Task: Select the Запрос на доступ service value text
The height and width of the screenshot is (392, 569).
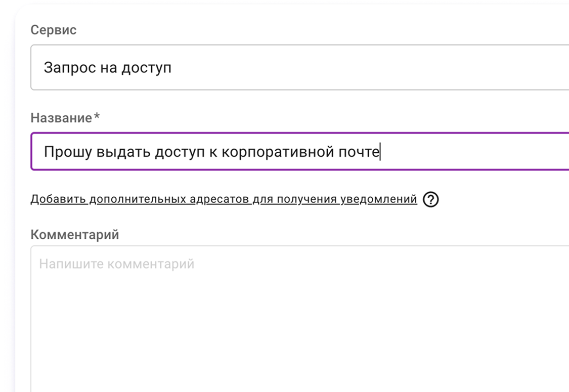Action: pyautogui.click(x=108, y=68)
